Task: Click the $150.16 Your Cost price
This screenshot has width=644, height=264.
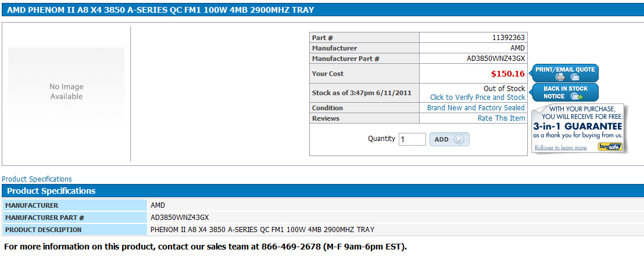Action: [x=507, y=74]
